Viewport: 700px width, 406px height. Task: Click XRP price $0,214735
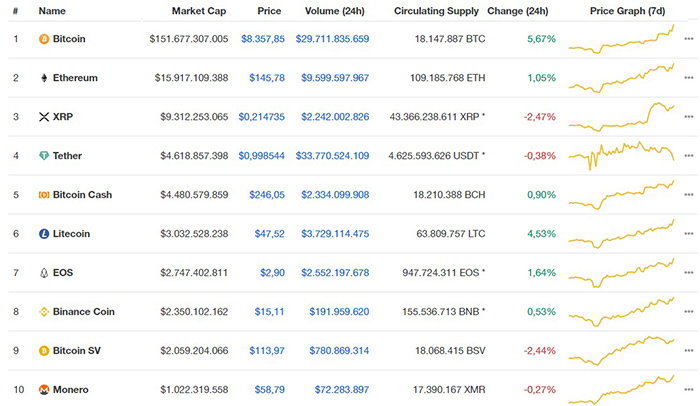pos(261,117)
